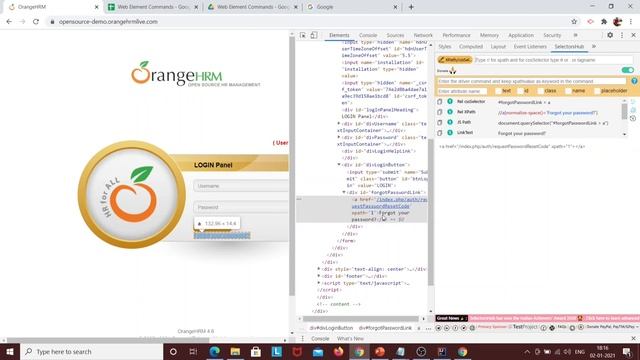Expand the footer div node
The height and width of the screenshot is (360, 640).
(319, 276)
